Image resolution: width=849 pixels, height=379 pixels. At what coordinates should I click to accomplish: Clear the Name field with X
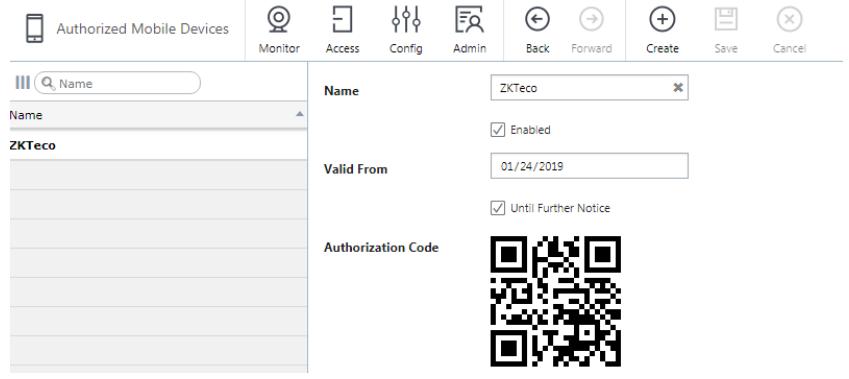(x=677, y=88)
